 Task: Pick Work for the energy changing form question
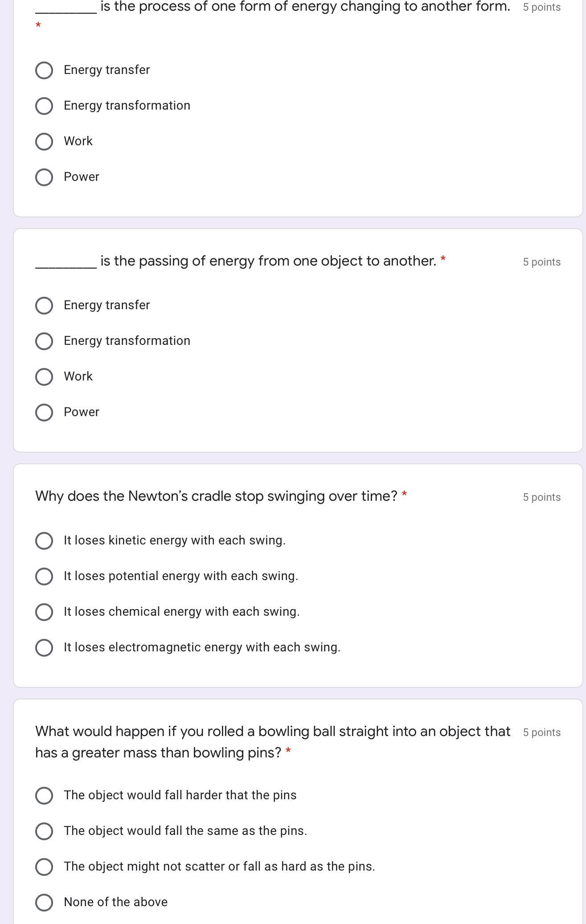tap(44, 142)
